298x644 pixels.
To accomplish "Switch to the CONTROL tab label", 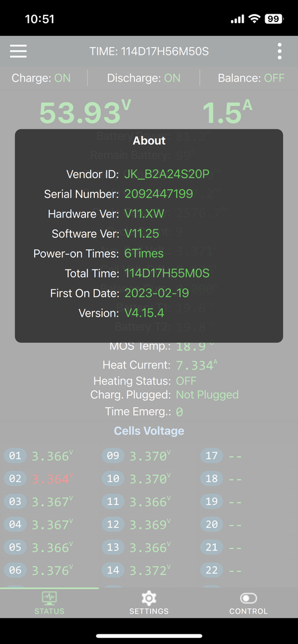I will pyautogui.click(x=248, y=611).
